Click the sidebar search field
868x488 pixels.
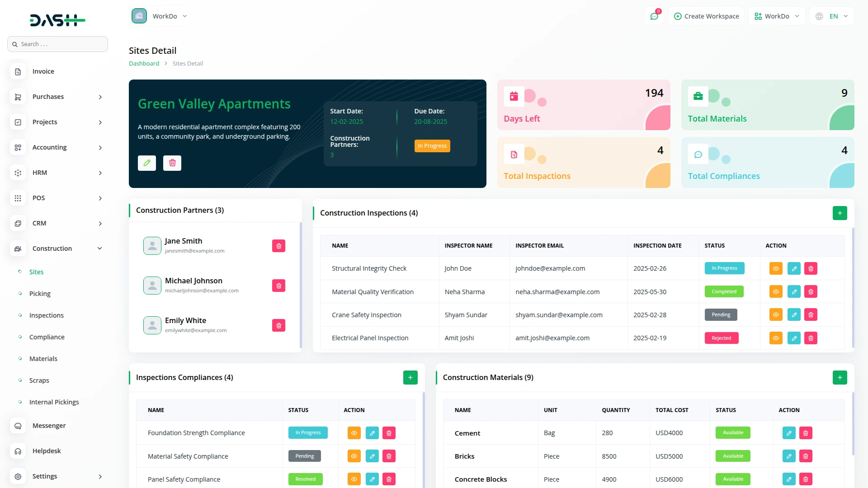pyautogui.click(x=57, y=44)
